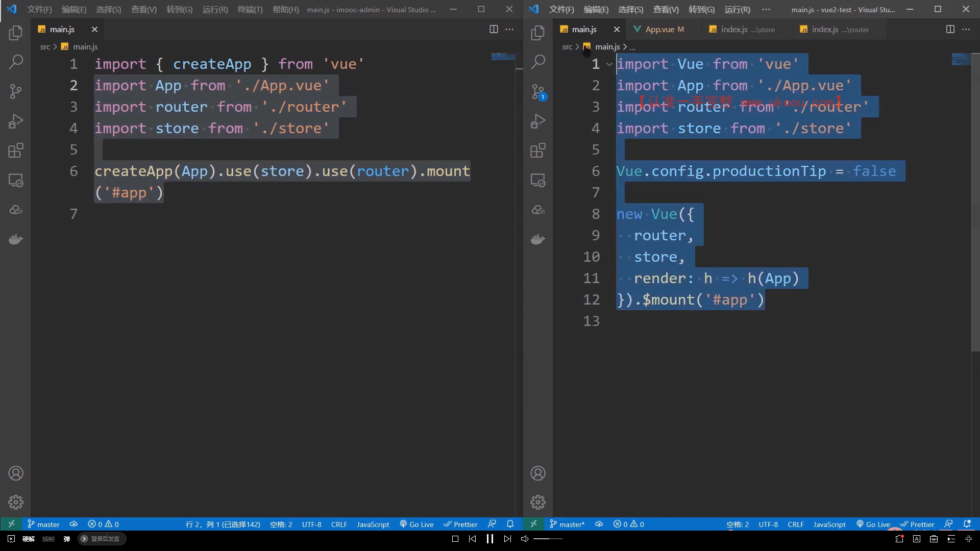Open Remote Explorer in vue2-test window
The image size is (980, 551).
(538, 180)
